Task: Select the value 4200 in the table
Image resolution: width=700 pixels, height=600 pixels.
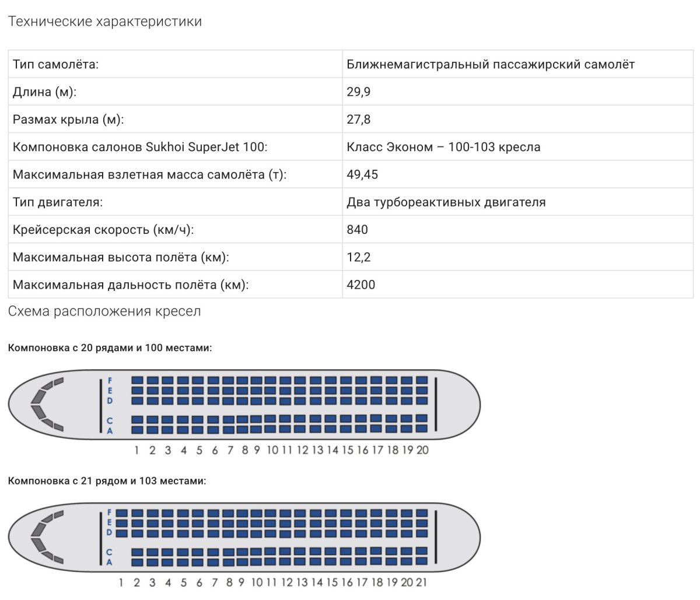Action: (361, 285)
